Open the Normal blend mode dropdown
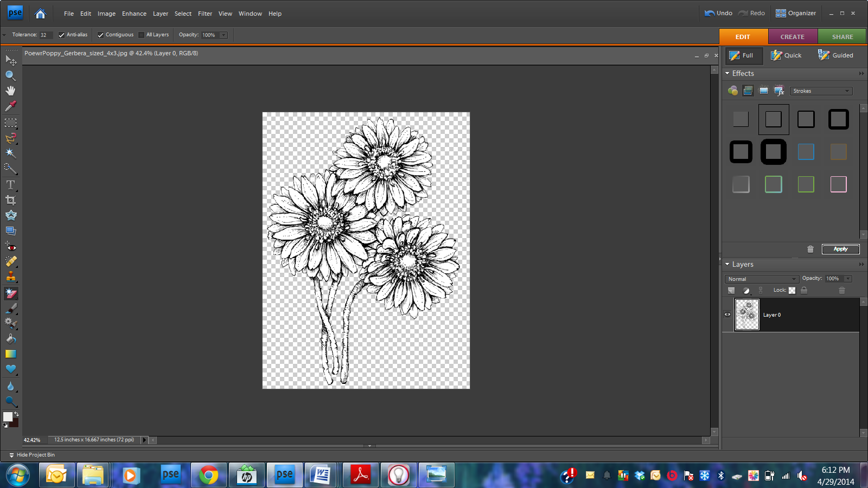The width and height of the screenshot is (868, 488). pyautogui.click(x=761, y=279)
